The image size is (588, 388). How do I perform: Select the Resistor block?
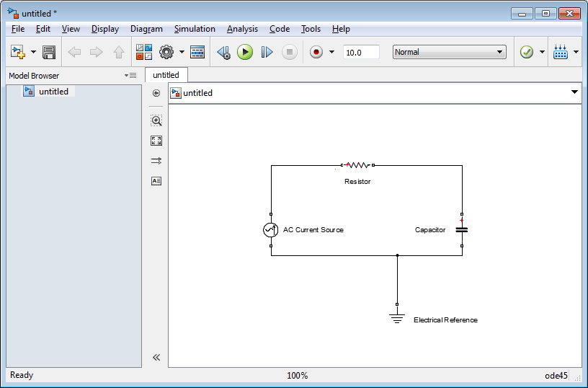tap(357, 164)
